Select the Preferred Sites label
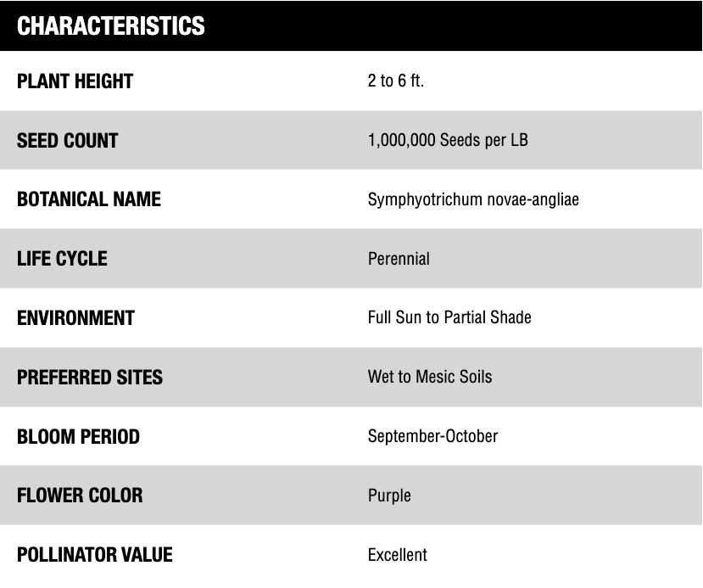 (89, 377)
